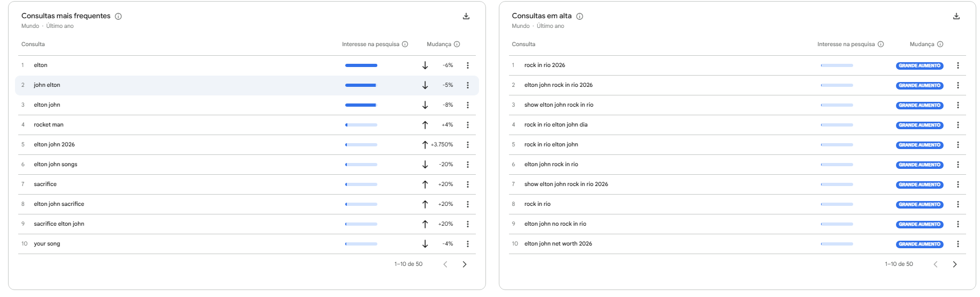Go to next page in Consultas mais frequentes
Screen dimensions: 980x297
[x=465, y=264]
